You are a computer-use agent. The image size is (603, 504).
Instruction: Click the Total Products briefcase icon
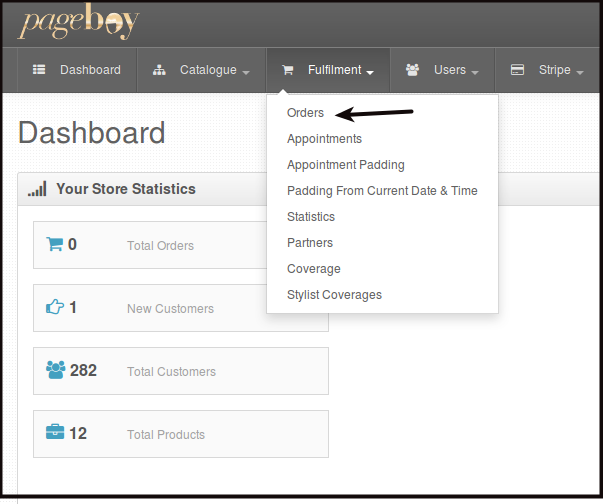pos(55,432)
